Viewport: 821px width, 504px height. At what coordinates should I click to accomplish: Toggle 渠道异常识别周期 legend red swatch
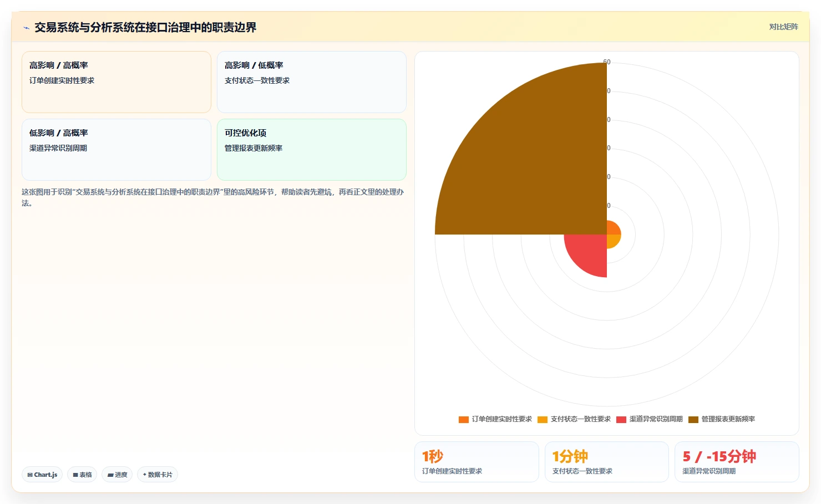click(621, 419)
